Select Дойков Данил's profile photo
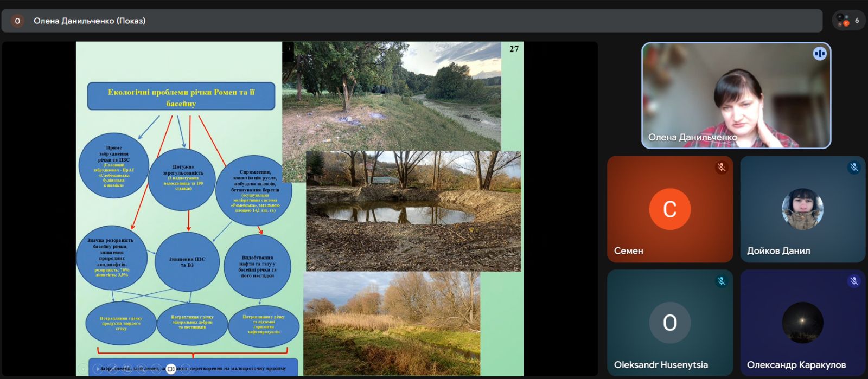The width and height of the screenshot is (868, 379). point(802,209)
